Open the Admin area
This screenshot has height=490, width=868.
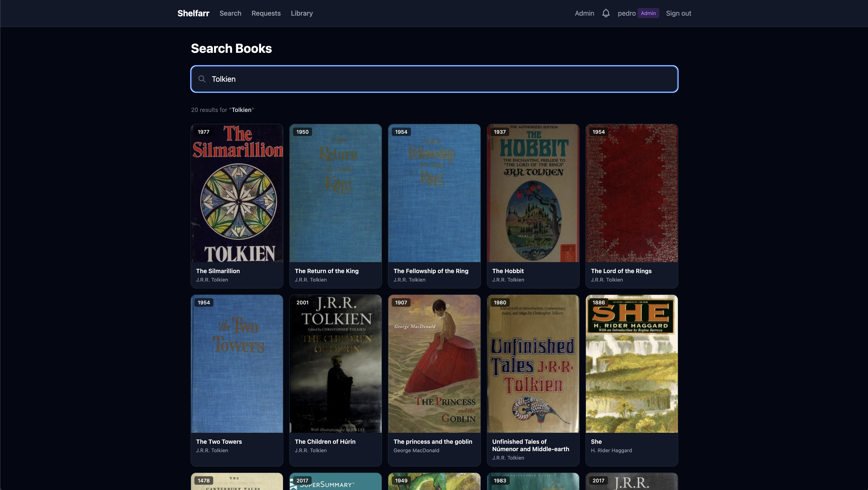point(584,13)
